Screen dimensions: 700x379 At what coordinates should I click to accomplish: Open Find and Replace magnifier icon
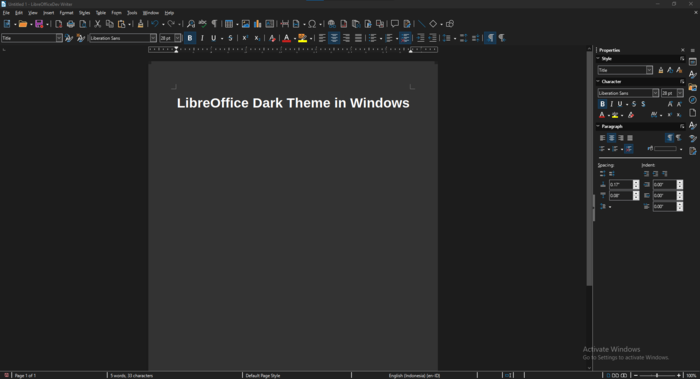click(x=191, y=24)
